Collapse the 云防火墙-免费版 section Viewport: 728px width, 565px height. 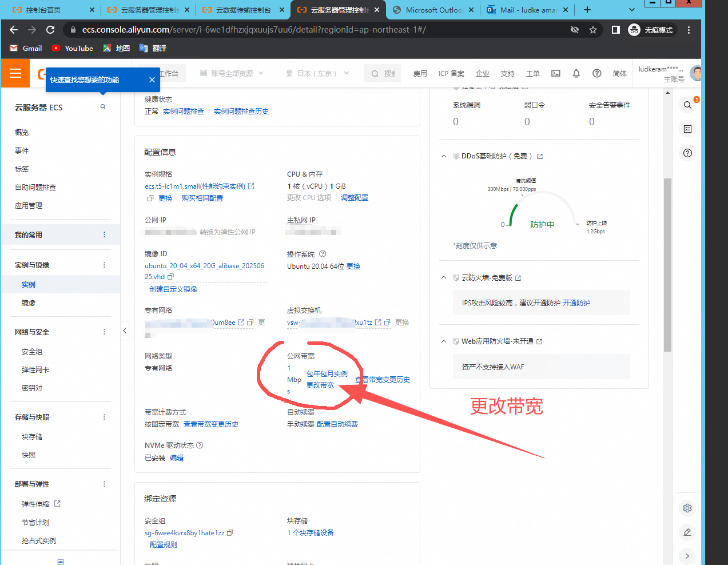point(444,278)
